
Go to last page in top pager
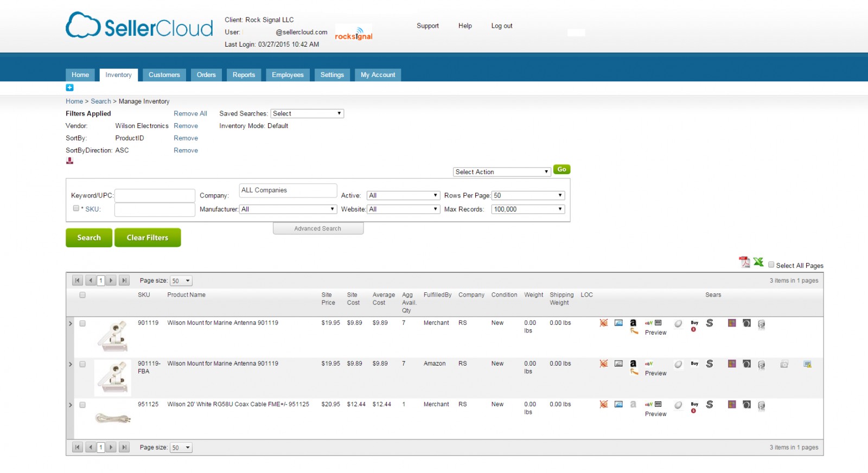click(124, 280)
